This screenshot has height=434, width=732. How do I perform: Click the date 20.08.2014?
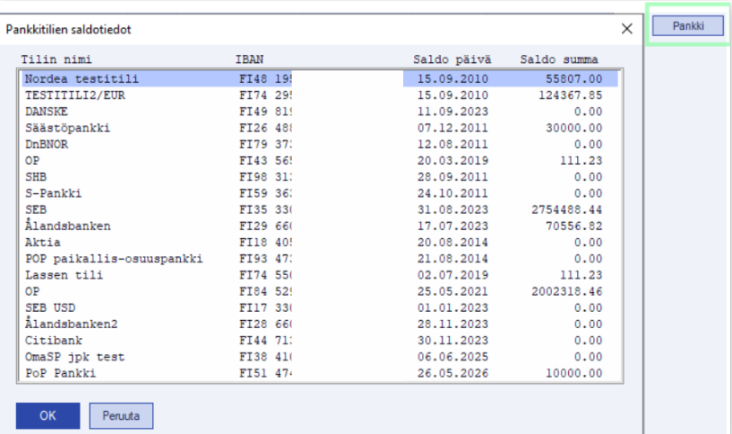[452, 242]
